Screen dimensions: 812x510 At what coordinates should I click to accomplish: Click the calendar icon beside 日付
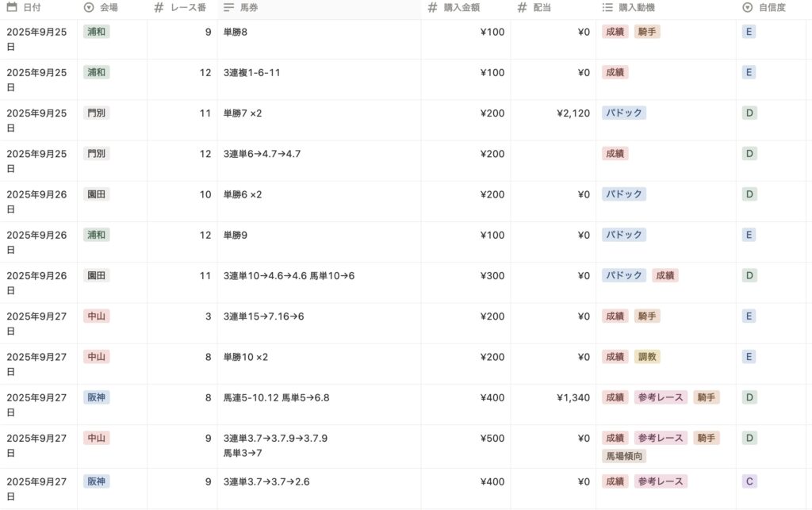coord(12,8)
